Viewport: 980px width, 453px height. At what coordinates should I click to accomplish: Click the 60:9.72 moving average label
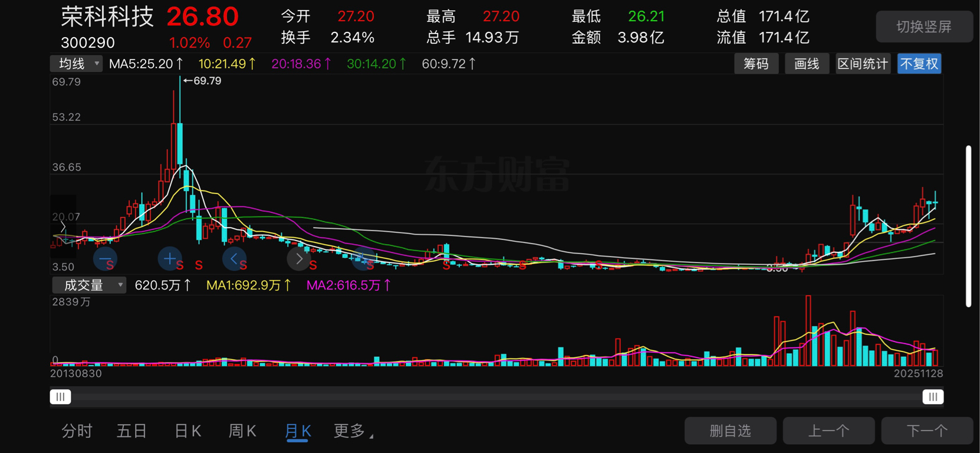click(x=449, y=64)
